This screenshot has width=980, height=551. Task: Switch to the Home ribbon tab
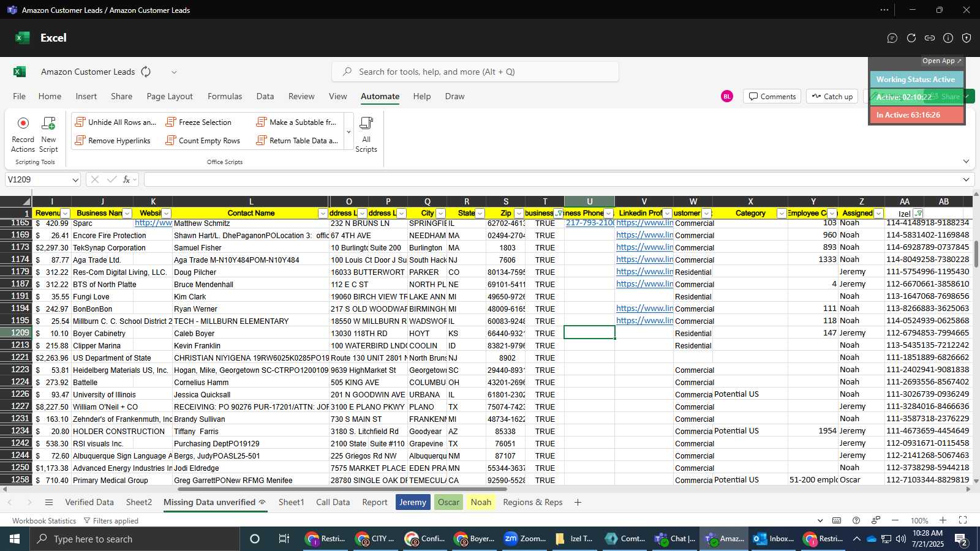(x=50, y=96)
